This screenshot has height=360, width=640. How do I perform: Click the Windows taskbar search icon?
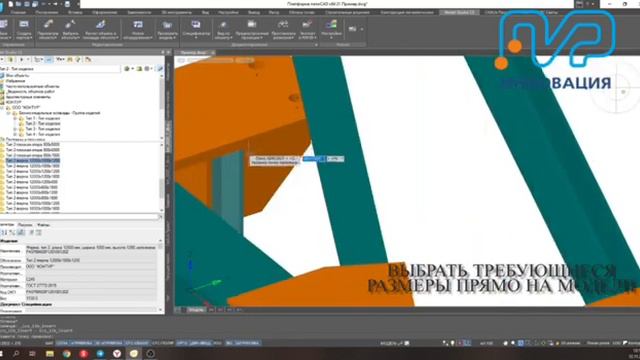(16, 354)
